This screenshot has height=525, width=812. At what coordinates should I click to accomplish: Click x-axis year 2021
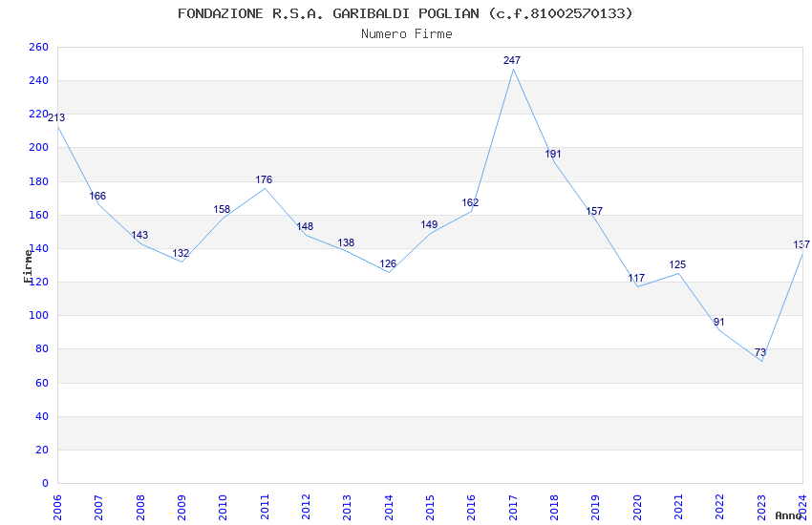pyautogui.click(x=678, y=508)
